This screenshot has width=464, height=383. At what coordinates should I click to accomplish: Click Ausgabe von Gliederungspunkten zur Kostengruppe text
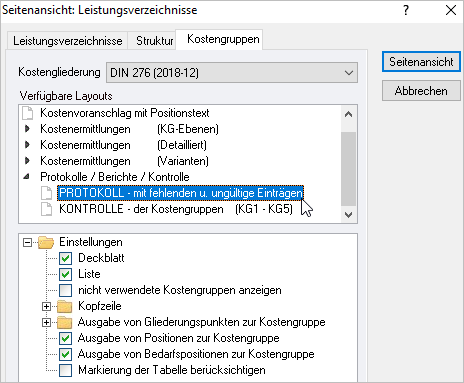point(202,322)
